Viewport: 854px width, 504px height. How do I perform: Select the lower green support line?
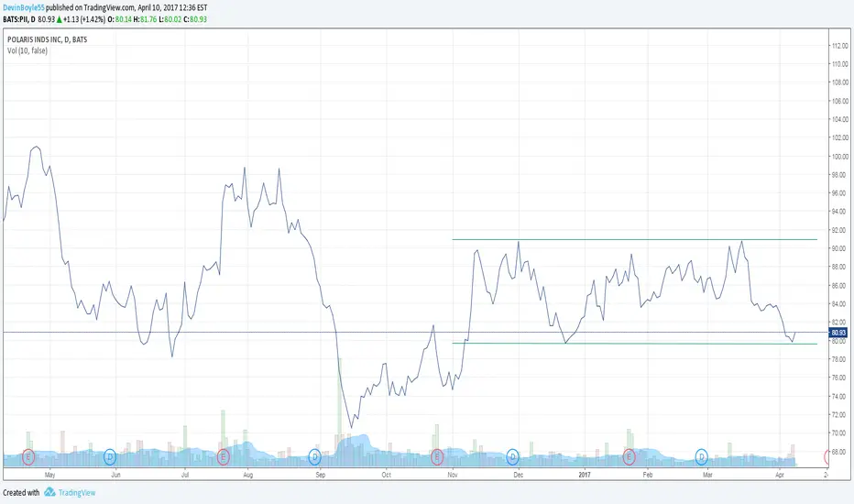pos(634,344)
